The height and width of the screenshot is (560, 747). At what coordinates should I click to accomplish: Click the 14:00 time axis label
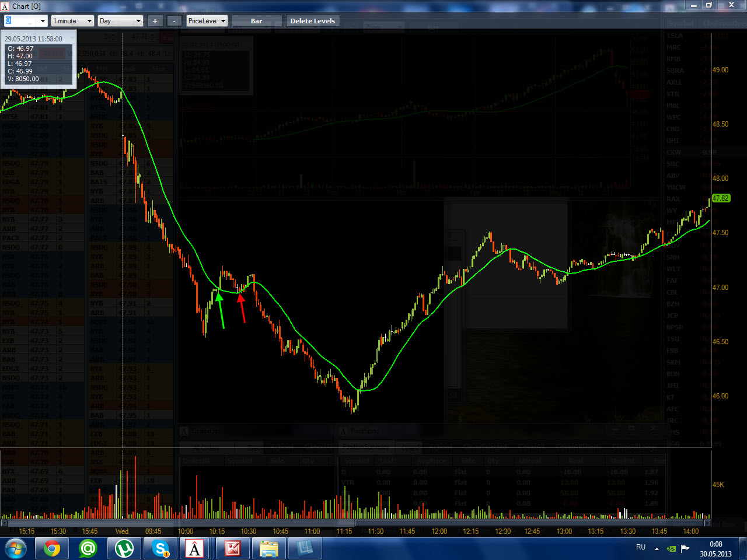[x=691, y=531]
